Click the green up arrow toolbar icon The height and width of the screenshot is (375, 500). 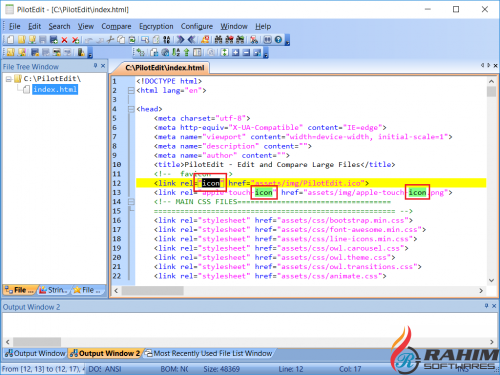tap(187, 52)
